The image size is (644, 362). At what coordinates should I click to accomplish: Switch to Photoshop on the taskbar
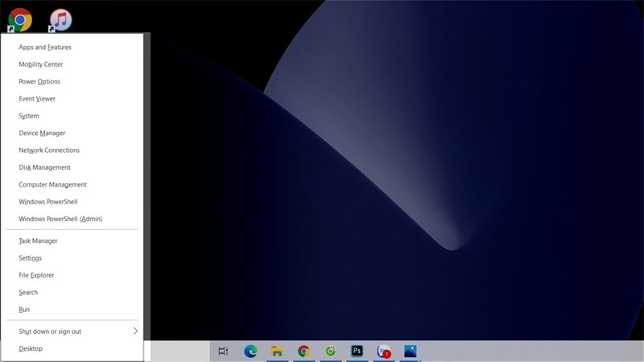click(x=357, y=352)
